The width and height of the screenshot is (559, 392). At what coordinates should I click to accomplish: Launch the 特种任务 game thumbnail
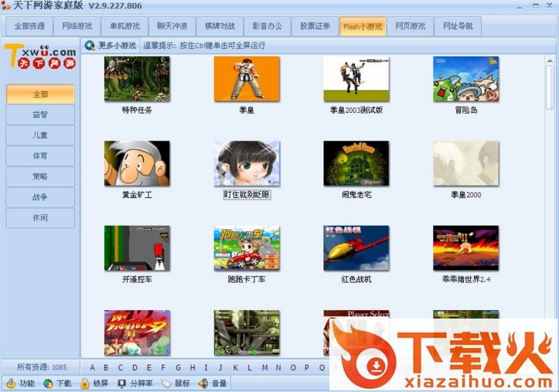tap(137, 79)
